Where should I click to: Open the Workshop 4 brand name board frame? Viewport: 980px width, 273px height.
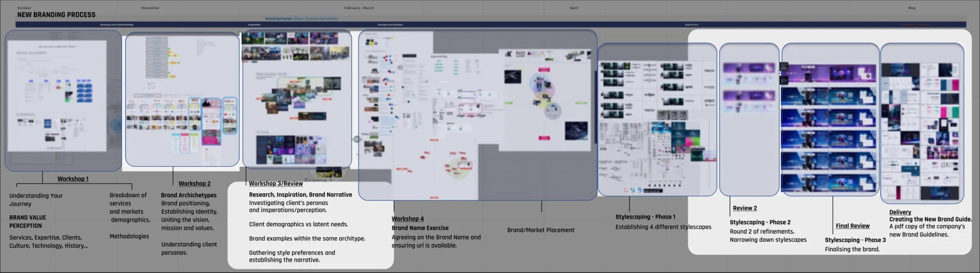tap(478, 114)
